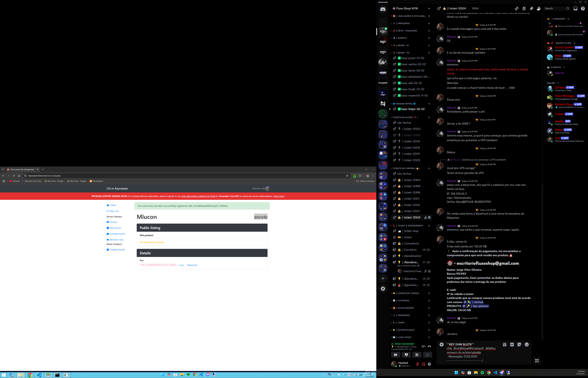Unmute the microphone in Discord
This screenshot has height=378, width=588.
click(x=417, y=364)
